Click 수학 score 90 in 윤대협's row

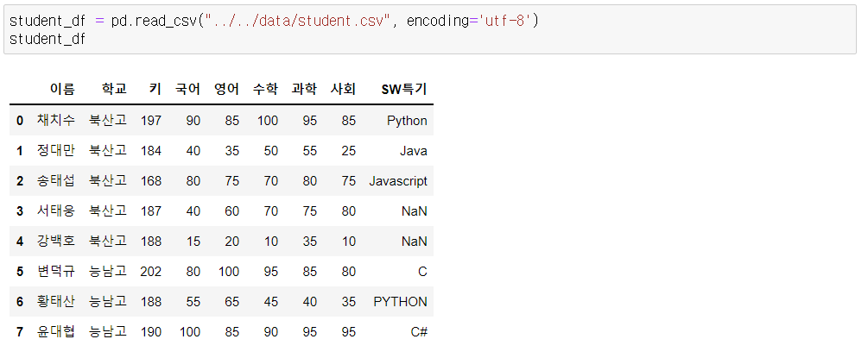[x=271, y=331]
